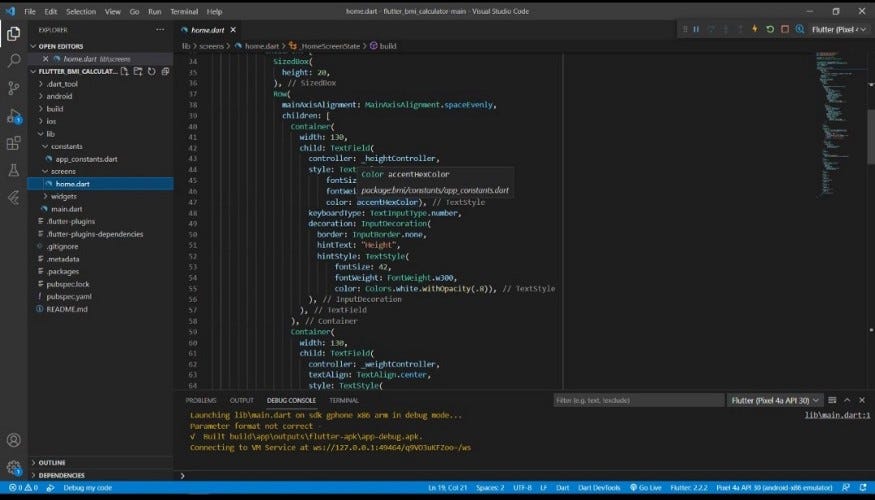Pause the debug session
Screen dimensions: 875x500
coord(696,30)
